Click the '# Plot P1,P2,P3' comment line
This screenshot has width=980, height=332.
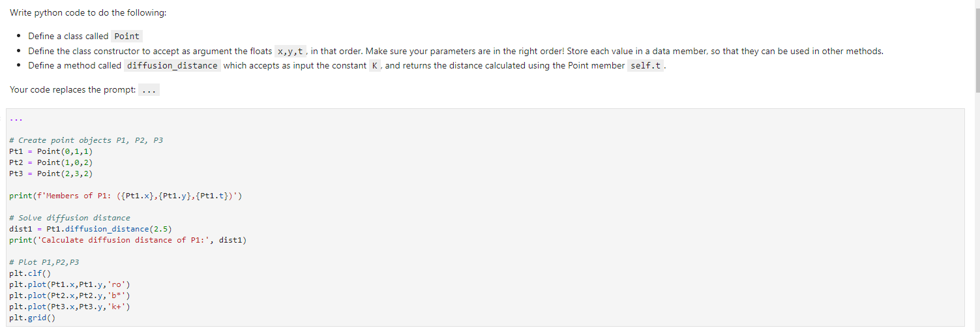pyautogui.click(x=44, y=262)
